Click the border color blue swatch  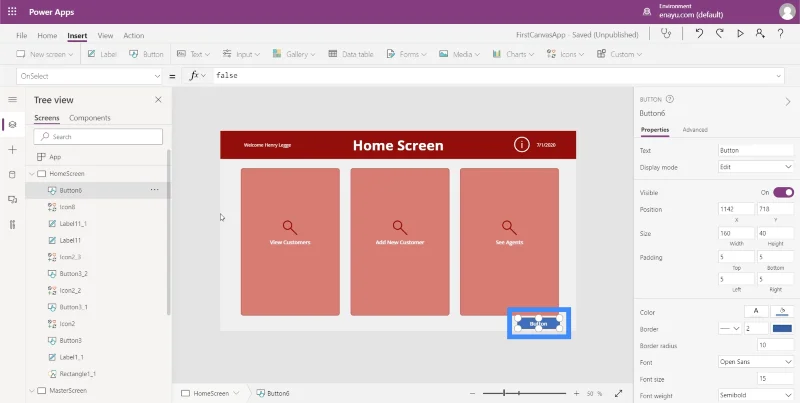click(x=782, y=329)
